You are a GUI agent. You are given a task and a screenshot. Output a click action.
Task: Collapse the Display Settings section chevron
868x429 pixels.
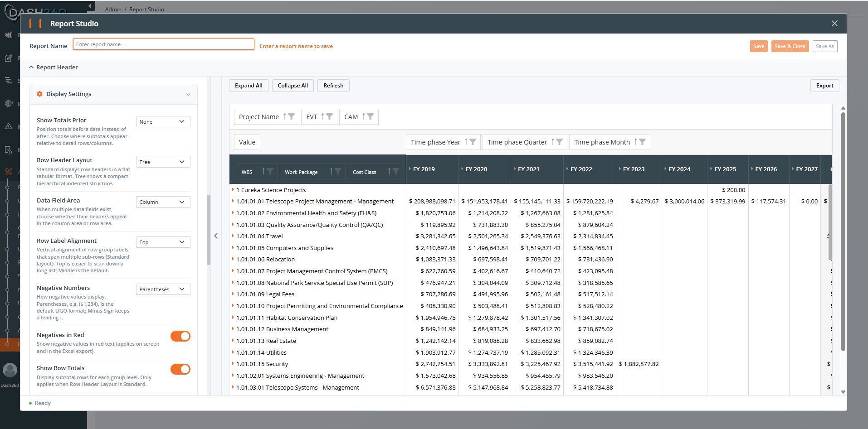click(x=188, y=95)
